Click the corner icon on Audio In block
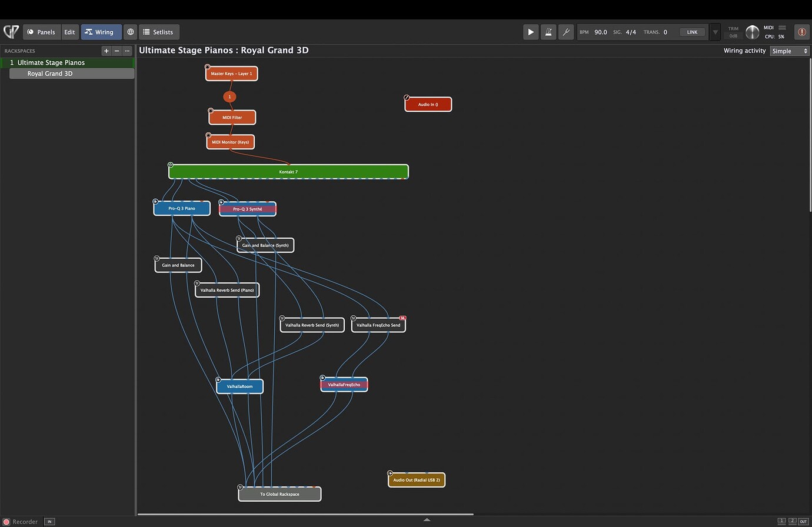Screen dimensions: 812x527 tap(407, 98)
